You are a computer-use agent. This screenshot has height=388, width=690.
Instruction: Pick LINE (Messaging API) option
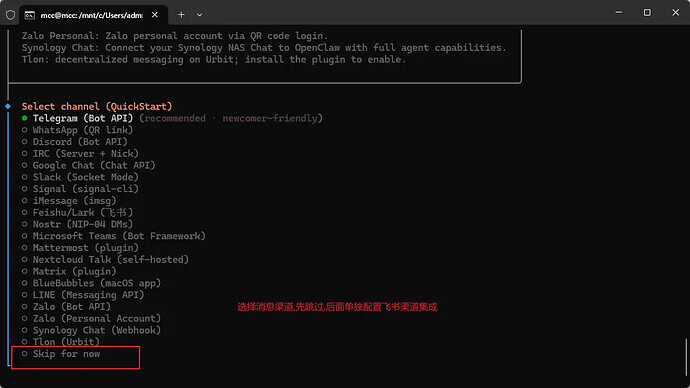coord(83,295)
